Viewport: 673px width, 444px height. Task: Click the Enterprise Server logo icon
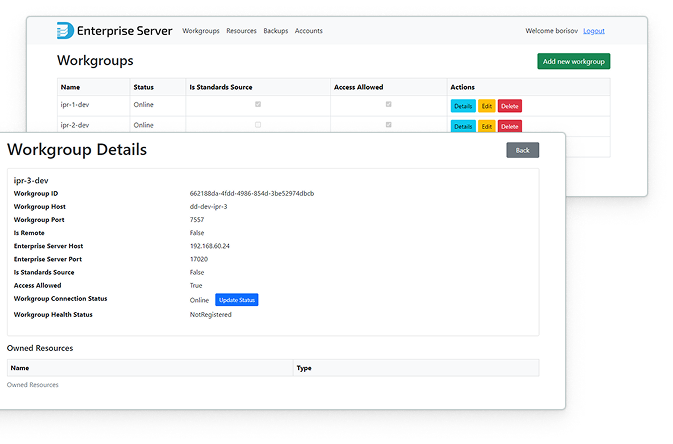tap(66, 31)
